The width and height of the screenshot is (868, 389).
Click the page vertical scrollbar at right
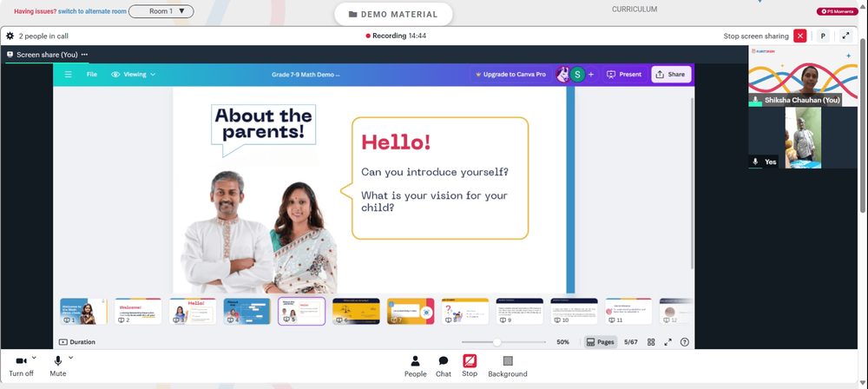coord(863,125)
